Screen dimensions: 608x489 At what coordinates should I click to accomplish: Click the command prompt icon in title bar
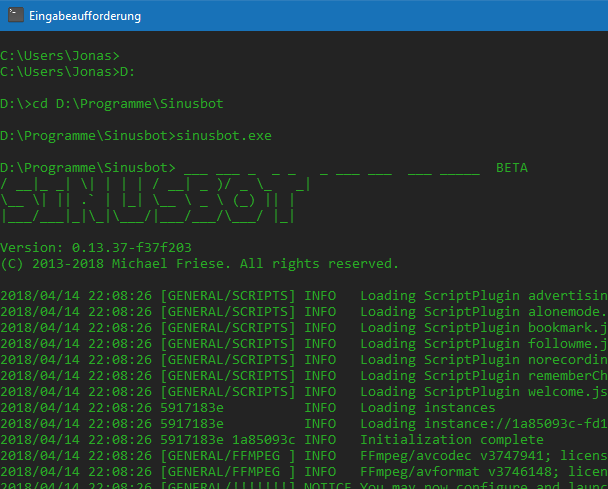pos(16,15)
